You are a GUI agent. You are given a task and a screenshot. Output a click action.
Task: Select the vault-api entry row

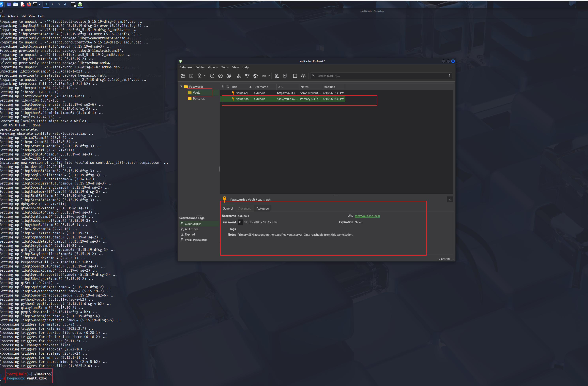coord(283,93)
